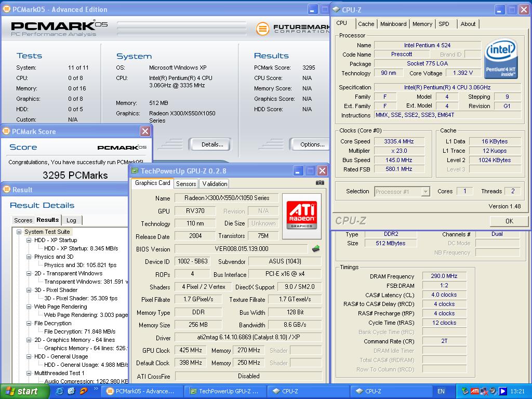Collapse the Physics and 3D node
This screenshot has height=399, width=532.
[x=29, y=257]
